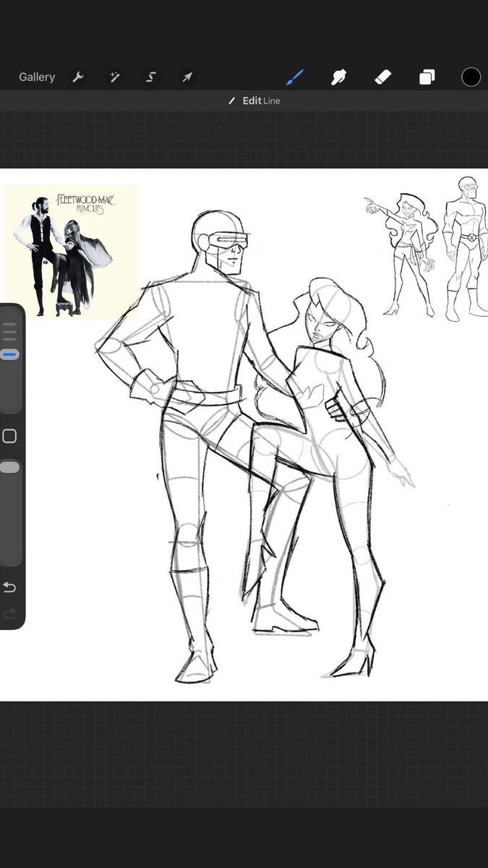The width and height of the screenshot is (488, 868).
Task: Activate the Selection tool
Action: [151, 77]
